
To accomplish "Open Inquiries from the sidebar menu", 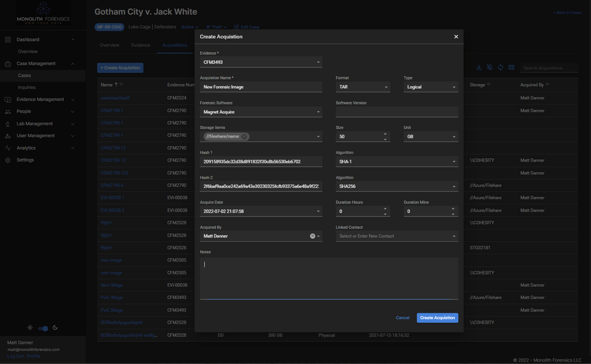I will pos(27,86).
